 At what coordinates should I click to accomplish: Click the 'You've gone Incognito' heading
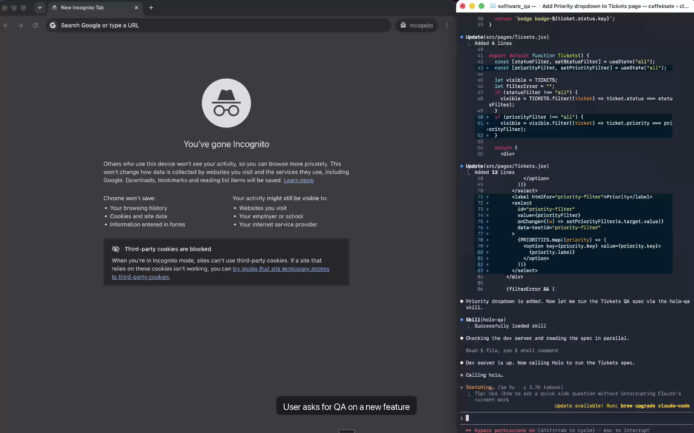(x=226, y=144)
